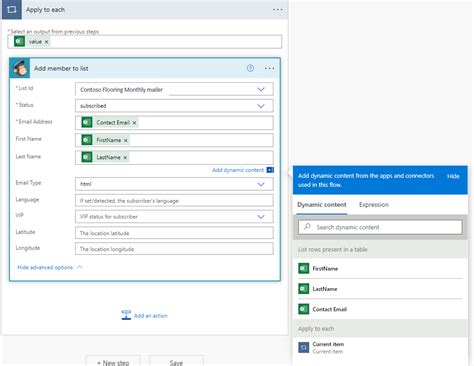Click the First Name field
This screenshot has height=366, width=474.
pyautogui.click(x=174, y=140)
